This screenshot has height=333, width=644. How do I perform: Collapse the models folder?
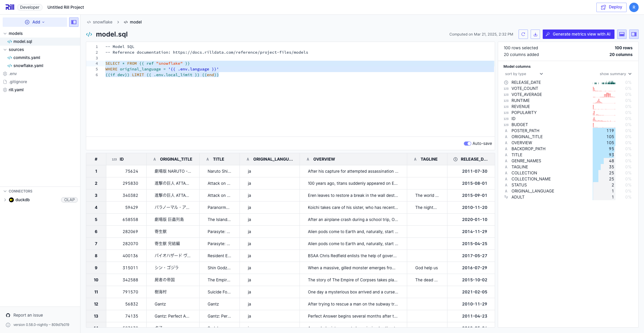(x=5, y=34)
